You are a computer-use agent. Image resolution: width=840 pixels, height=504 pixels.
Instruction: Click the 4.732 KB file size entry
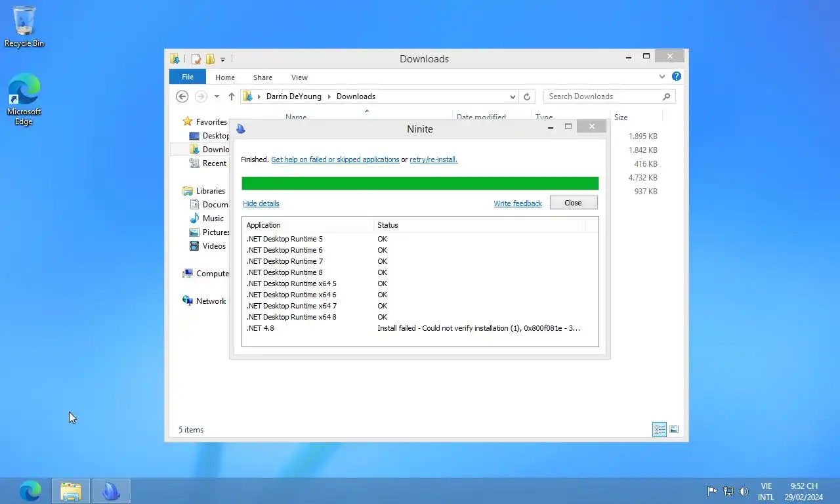(642, 178)
